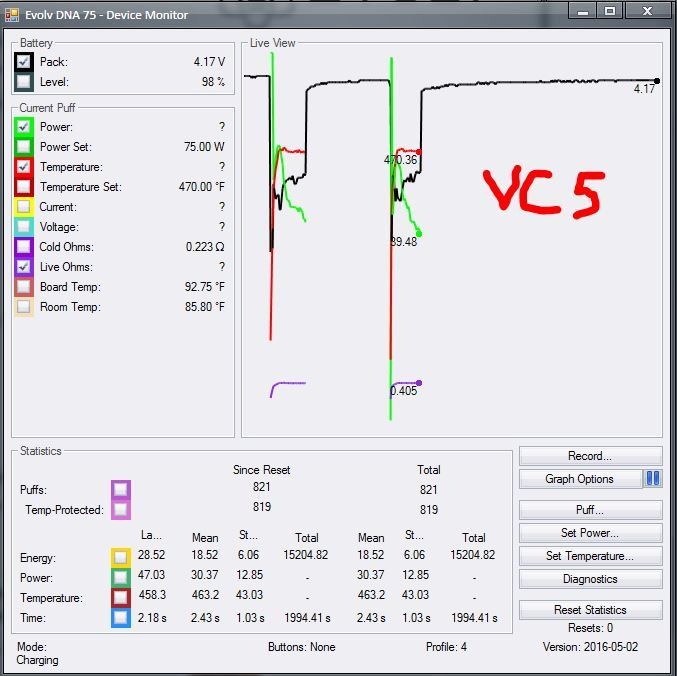This screenshot has height=676, width=677.
Task: Check the Board Temp checkbox
Action: [x=24, y=287]
